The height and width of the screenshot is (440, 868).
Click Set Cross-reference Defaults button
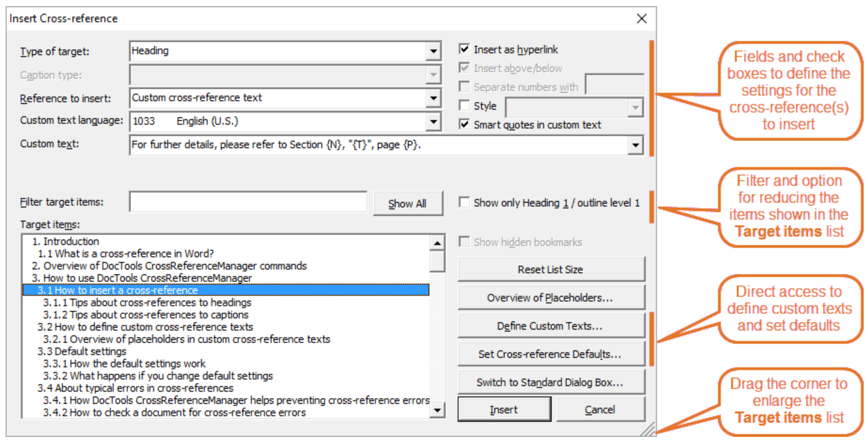(x=551, y=354)
